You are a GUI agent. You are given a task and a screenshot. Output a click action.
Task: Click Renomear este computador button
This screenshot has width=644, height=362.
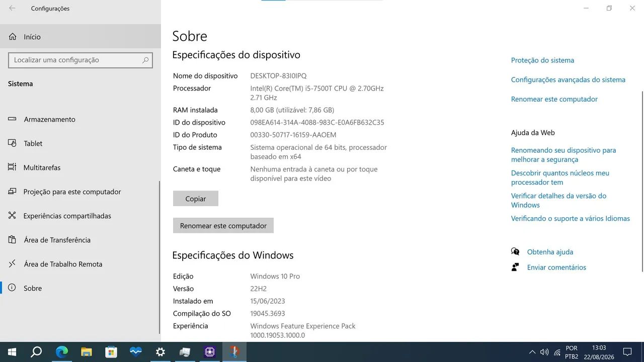click(223, 226)
